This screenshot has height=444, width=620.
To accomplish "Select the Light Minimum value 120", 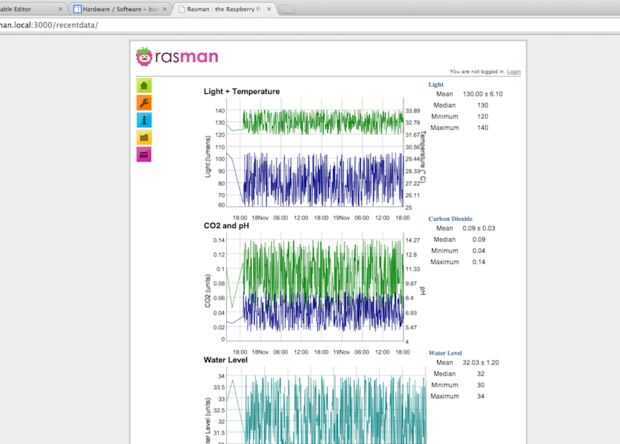I will pos(482,116).
